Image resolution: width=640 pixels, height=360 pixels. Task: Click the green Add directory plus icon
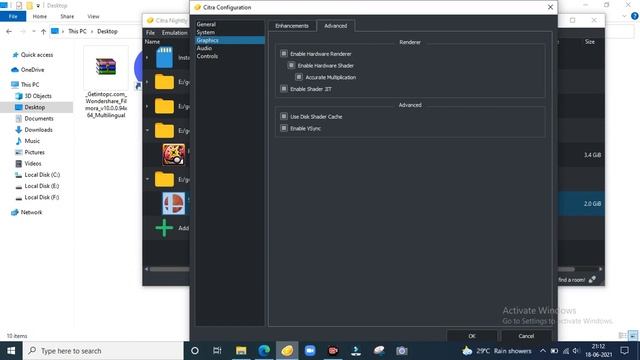(164, 228)
